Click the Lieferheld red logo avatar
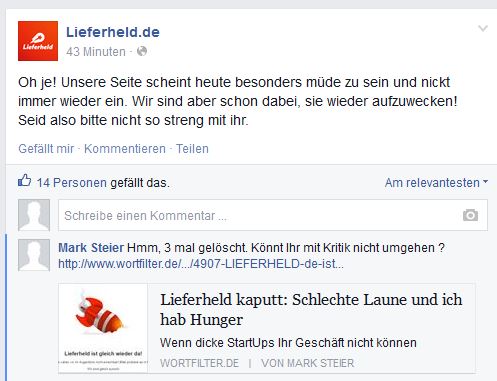The width and height of the screenshot is (497, 381). click(38, 41)
